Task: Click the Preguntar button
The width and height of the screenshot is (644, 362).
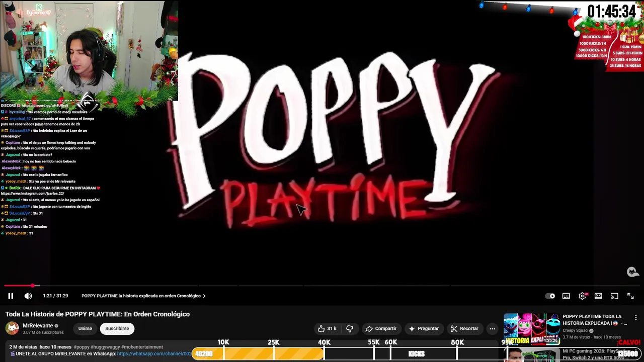Action: tap(424, 328)
